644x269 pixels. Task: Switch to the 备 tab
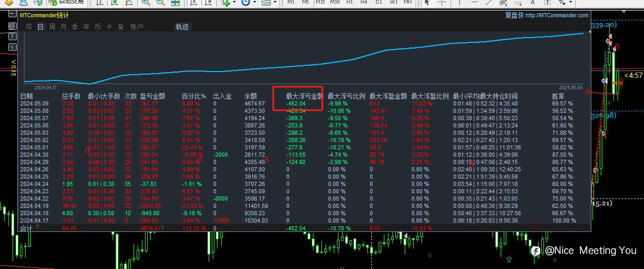coord(120,27)
